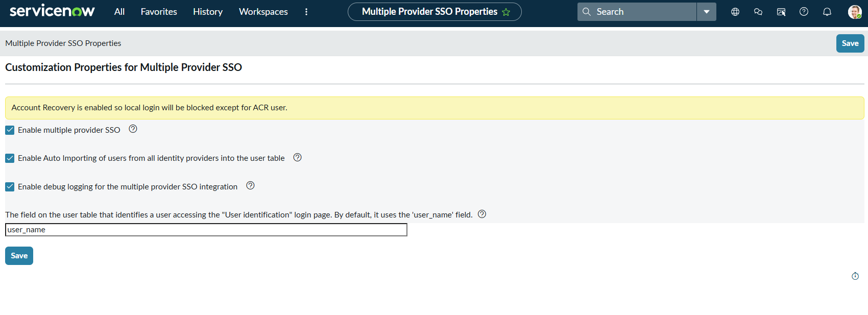868x315 pixels.
Task: Open the All menu
Action: tap(119, 12)
